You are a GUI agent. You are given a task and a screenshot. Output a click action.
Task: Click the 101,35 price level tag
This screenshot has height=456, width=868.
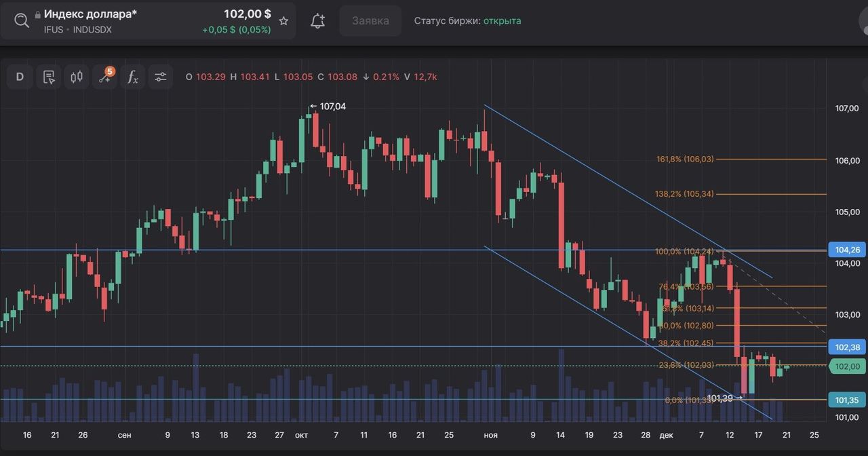click(847, 400)
